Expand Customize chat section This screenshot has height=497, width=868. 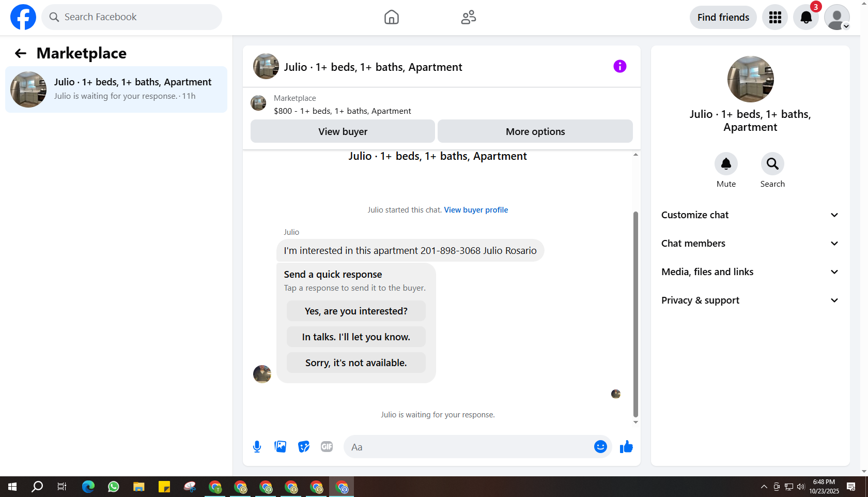750,215
